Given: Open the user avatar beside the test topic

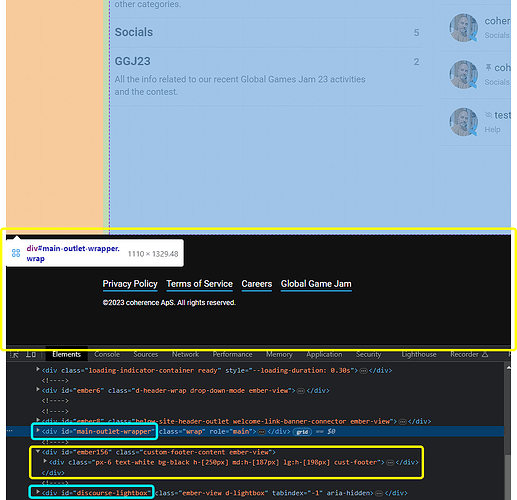Looking at the screenshot, I should pos(463,122).
